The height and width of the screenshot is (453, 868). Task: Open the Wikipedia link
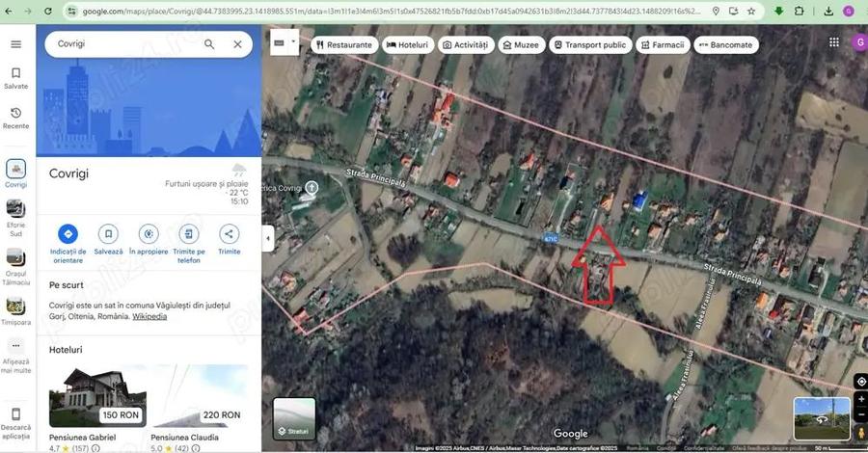[x=149, y=316]
